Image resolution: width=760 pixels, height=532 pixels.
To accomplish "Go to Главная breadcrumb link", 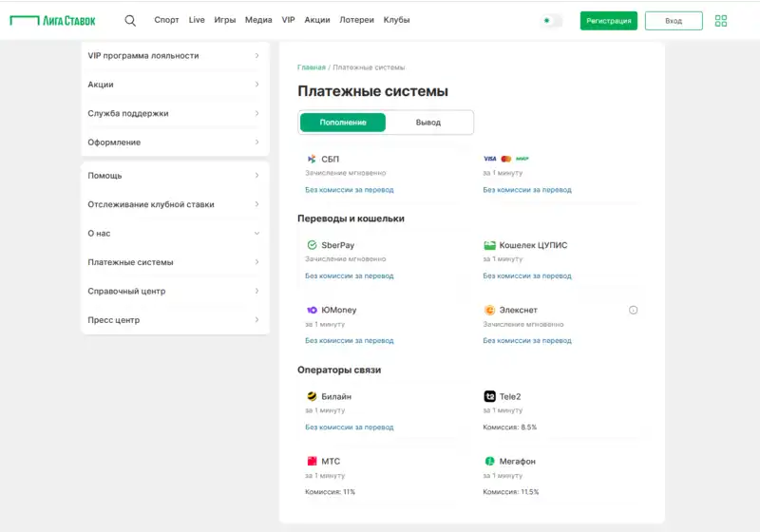I will (x=312, y=67).
